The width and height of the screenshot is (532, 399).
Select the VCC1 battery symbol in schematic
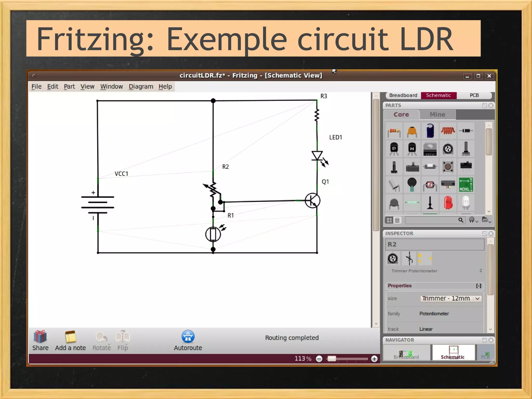coord(98,205)
